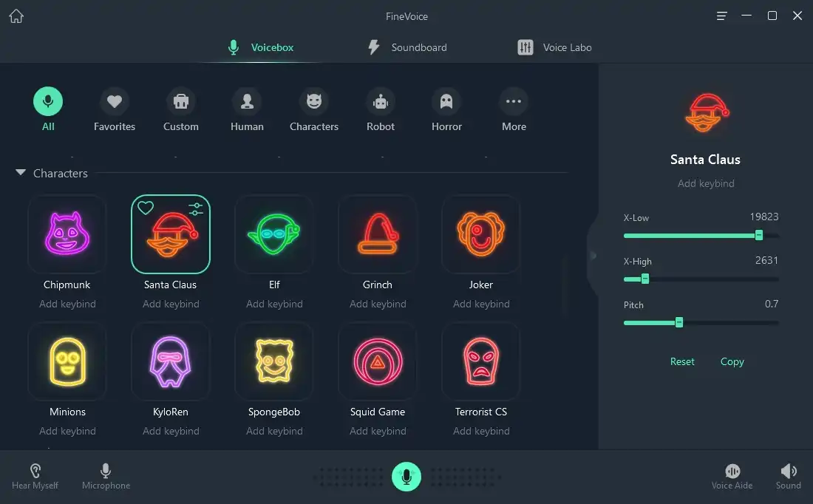Add keybind for Terrorist CS
This screenshot has width=813, height=504.
point(481,431)
